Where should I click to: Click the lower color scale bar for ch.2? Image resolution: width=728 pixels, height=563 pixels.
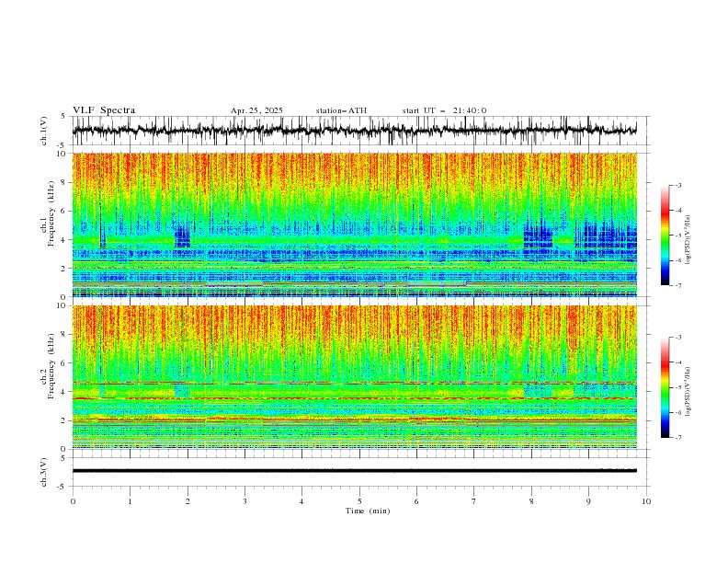coord(665,387)
